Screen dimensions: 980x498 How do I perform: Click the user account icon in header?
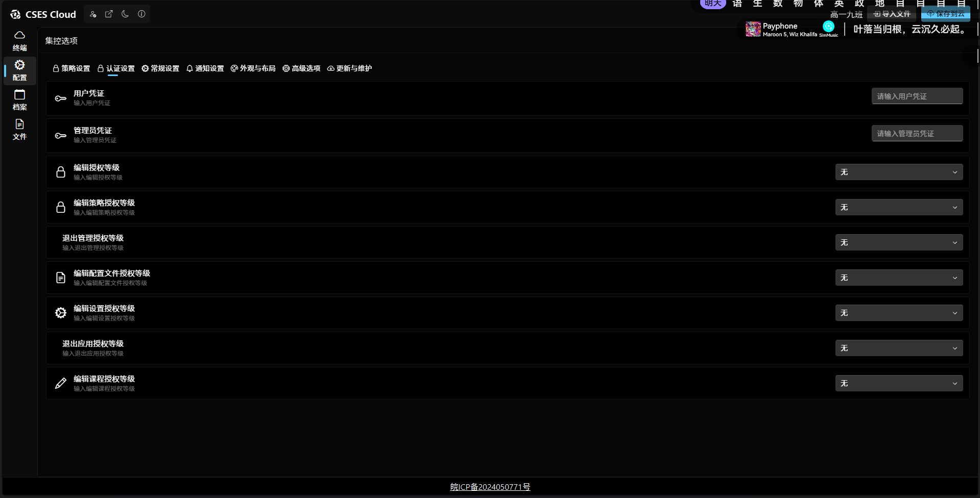point(93,14)
